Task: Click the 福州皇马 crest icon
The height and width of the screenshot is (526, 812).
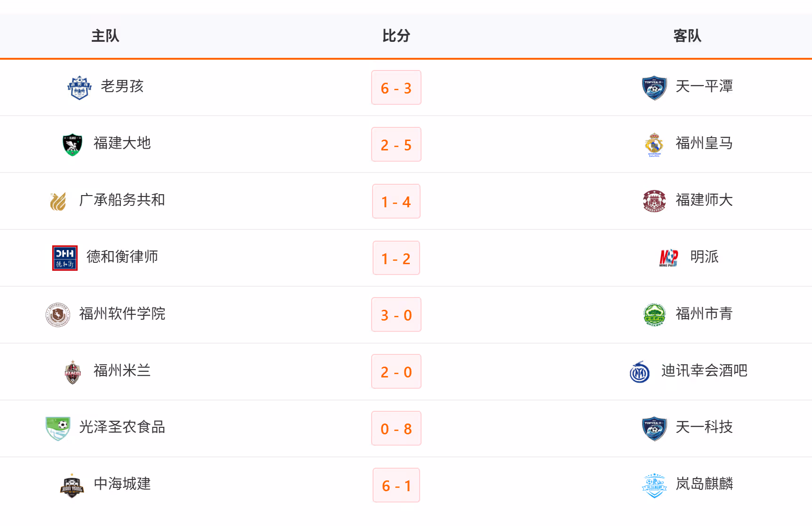Action: point(654,144)
